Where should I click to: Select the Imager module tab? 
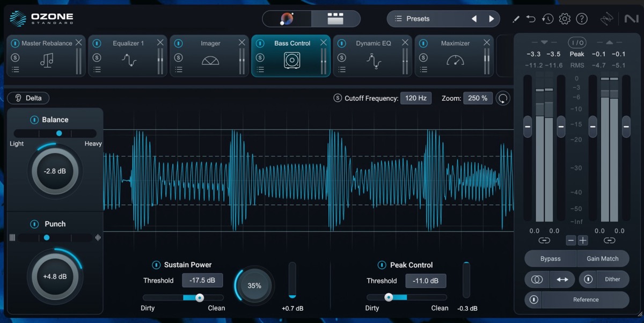[x=211, y=43]
